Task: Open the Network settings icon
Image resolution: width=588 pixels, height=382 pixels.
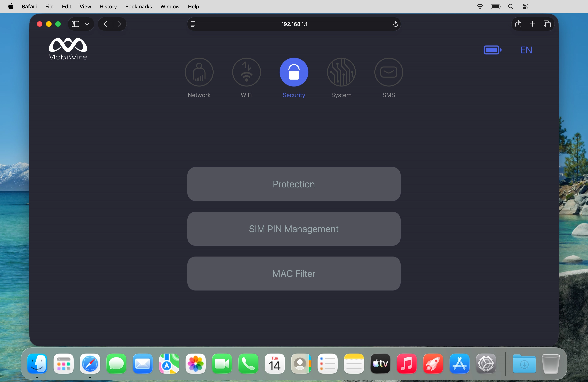Action: 199,72
